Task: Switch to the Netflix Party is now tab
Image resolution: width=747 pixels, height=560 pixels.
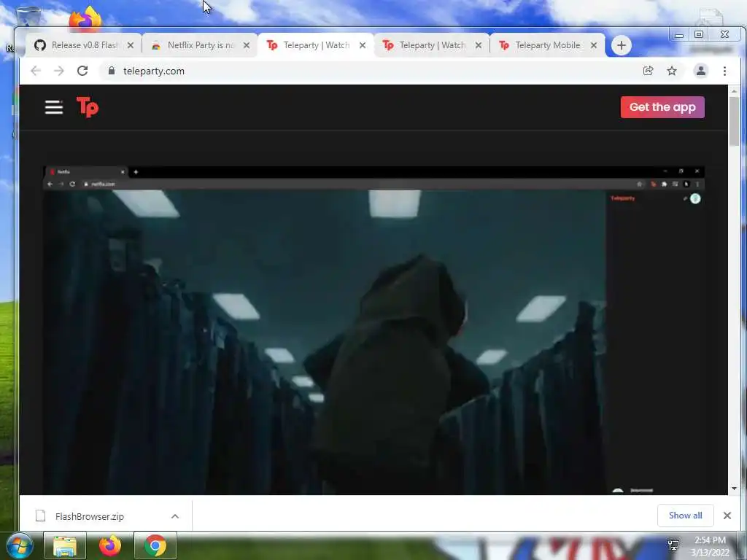Action: pos(200,45)
